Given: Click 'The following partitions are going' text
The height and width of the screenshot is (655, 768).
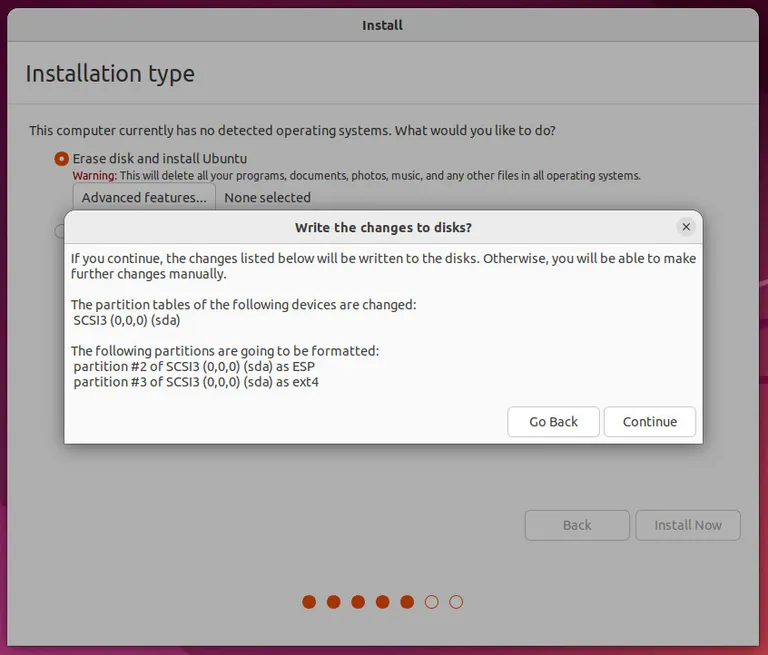Looking at the screenshot, I should click(x=225, y=351).
